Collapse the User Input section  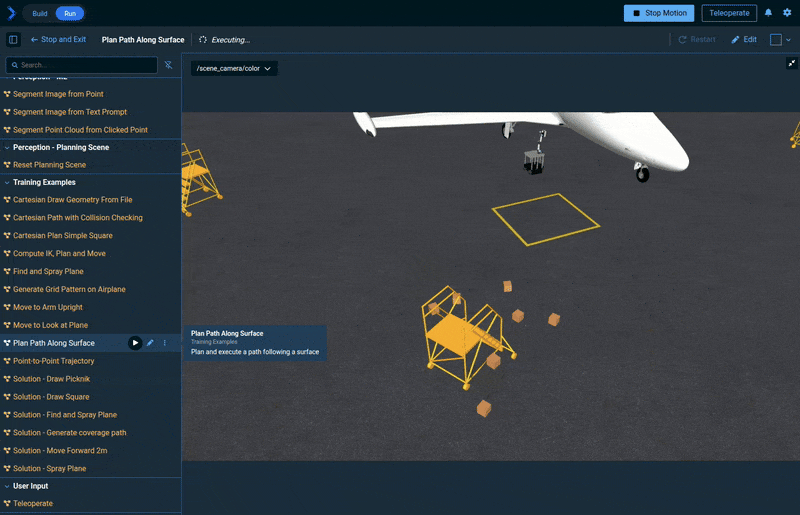point(7,486)
